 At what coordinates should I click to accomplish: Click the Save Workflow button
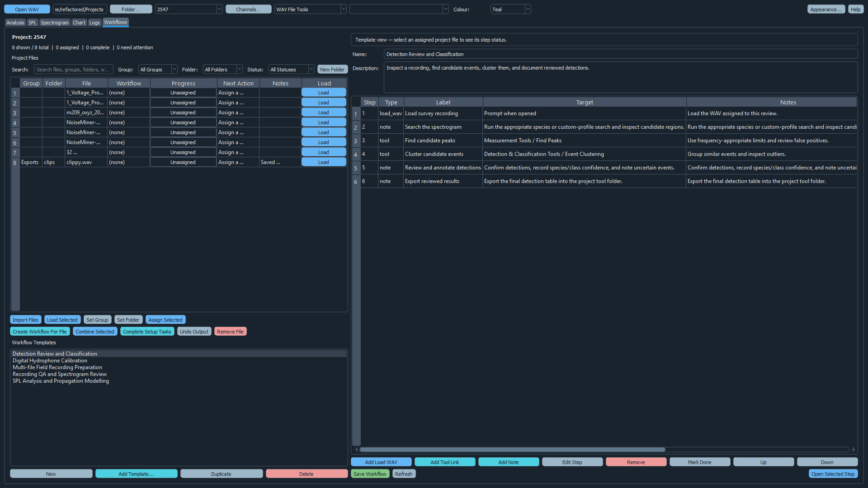pos(370,474)
